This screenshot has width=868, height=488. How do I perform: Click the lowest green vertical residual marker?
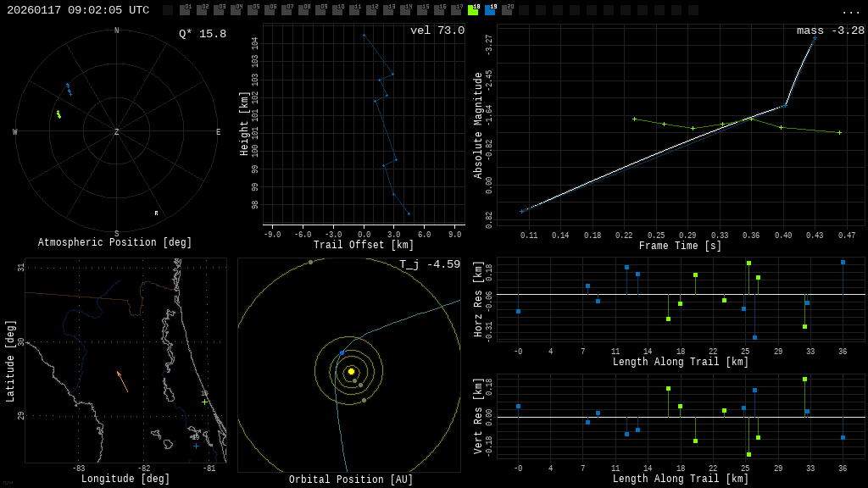click(x=748, y=455)
